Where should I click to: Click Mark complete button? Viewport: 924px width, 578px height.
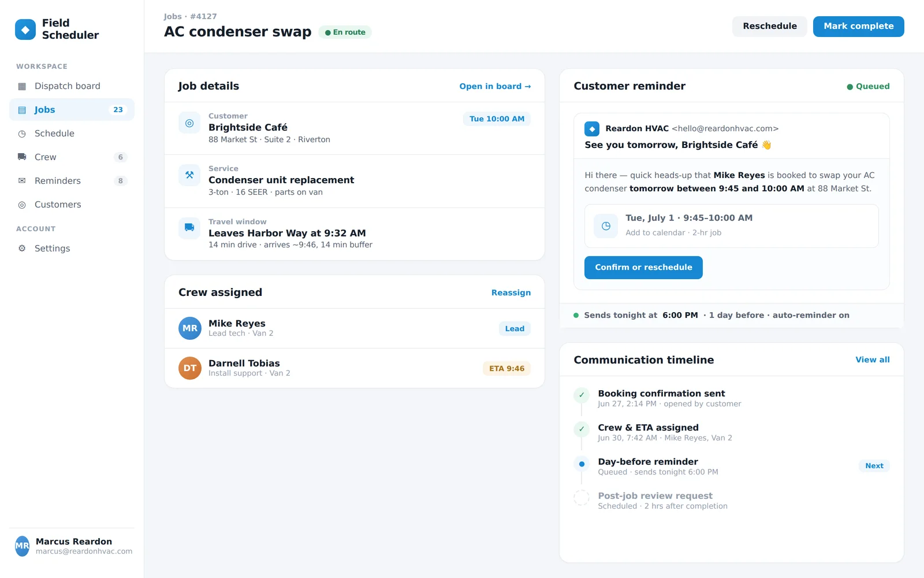pos(859,27)
